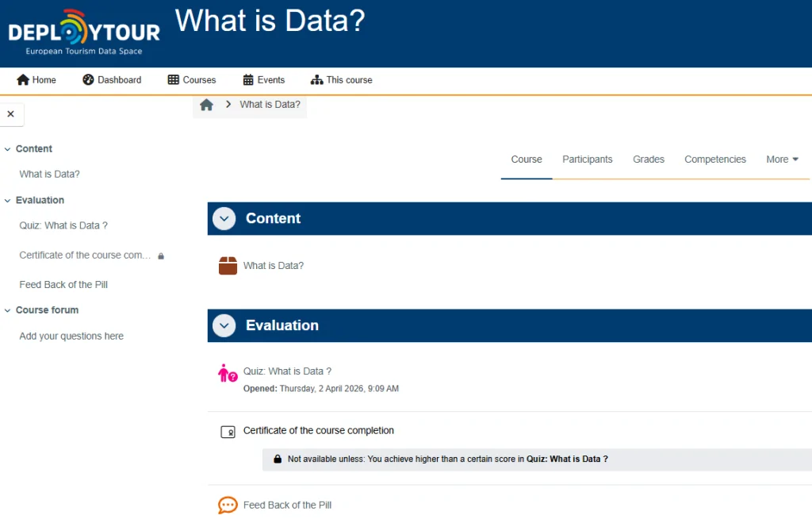The width and height of the screenshot is (812, 519).
Task: Open the Events menu item
Action: click(263, 80)
